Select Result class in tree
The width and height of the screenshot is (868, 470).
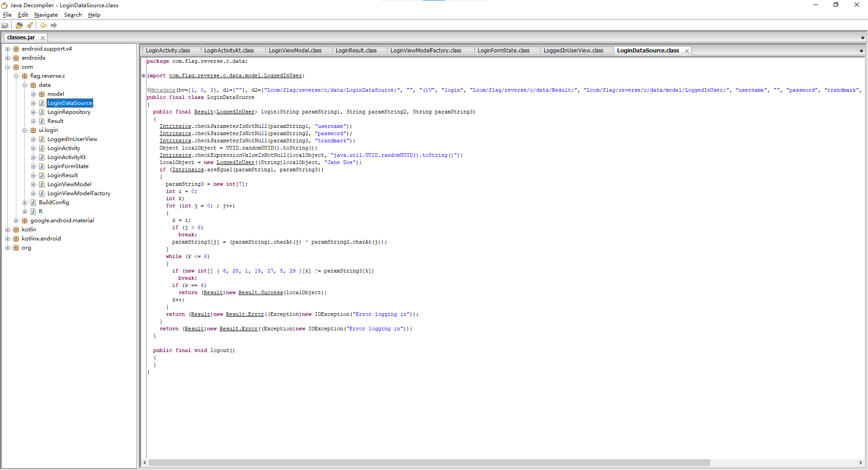55,121
